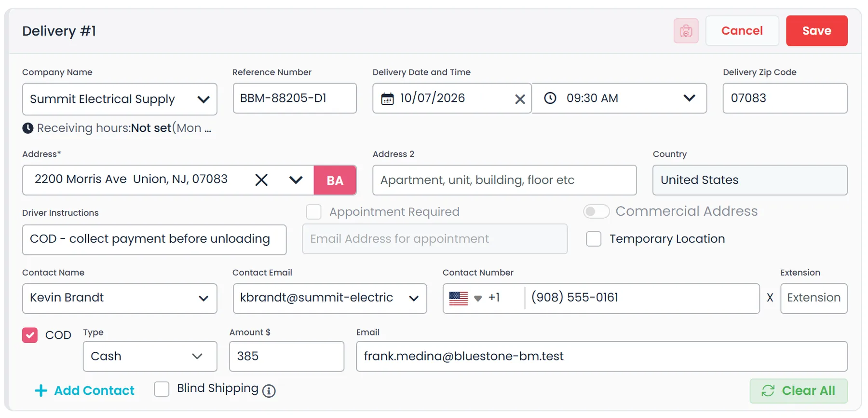Screen dimensions: 868x418
Task: Check the Temporary Location checkbox
Action: [x=594, y=239]
